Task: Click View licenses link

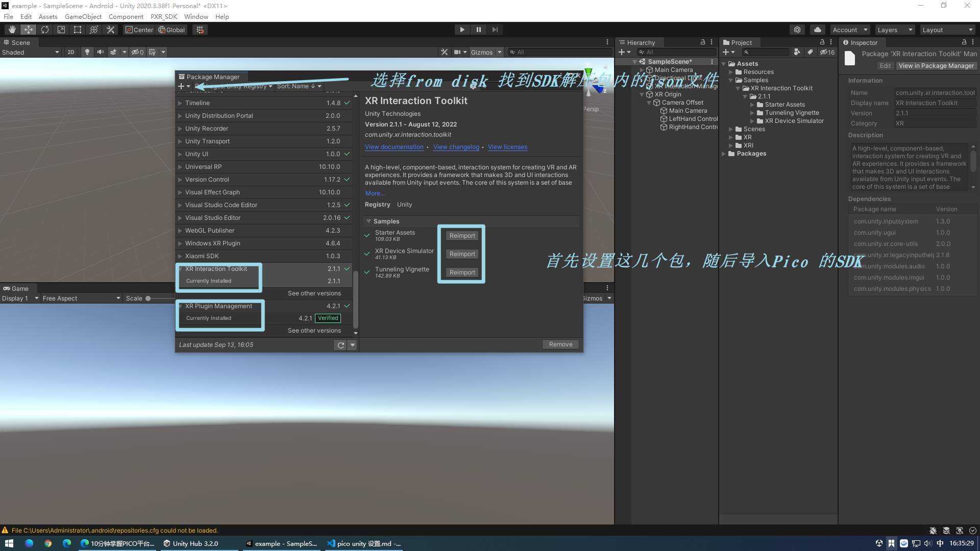Action: click(507, 147)
